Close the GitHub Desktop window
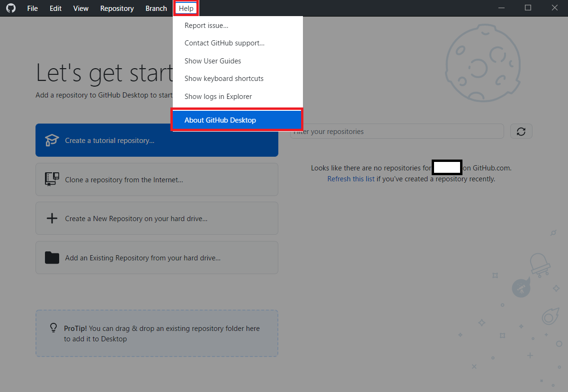The height and width of the screenshot is (392, 568). [x=555, y=8]
